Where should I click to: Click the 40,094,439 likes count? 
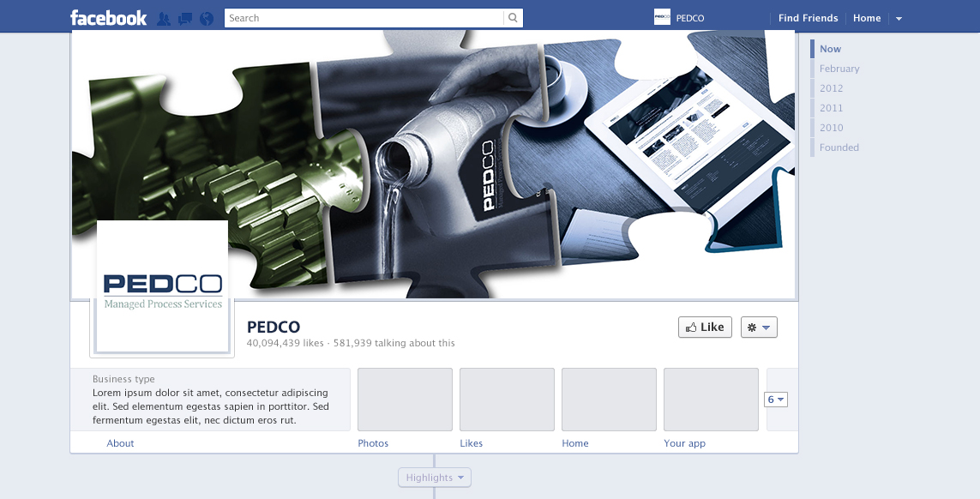285,343
